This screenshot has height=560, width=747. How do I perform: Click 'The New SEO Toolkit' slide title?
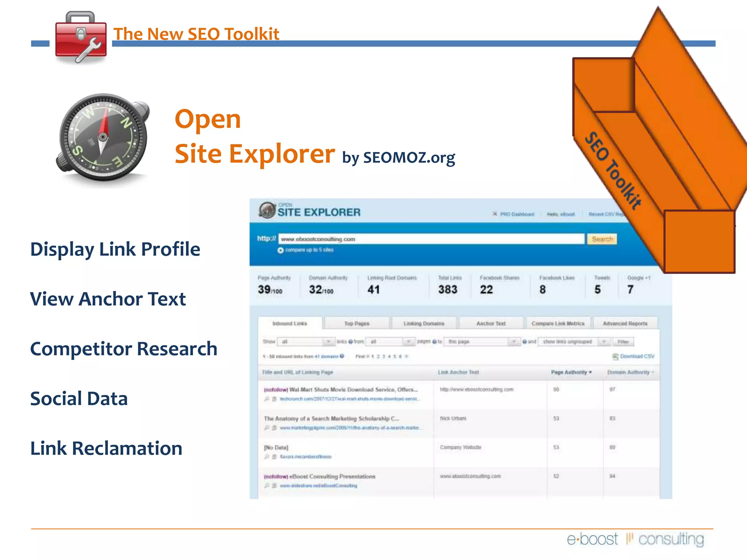click(x=196, y=34)
